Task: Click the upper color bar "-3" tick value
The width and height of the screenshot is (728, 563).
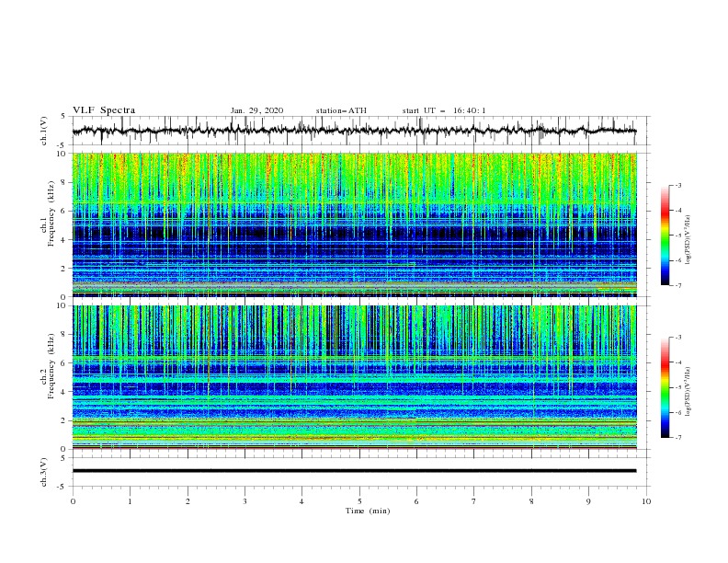Action: [678, 185]
